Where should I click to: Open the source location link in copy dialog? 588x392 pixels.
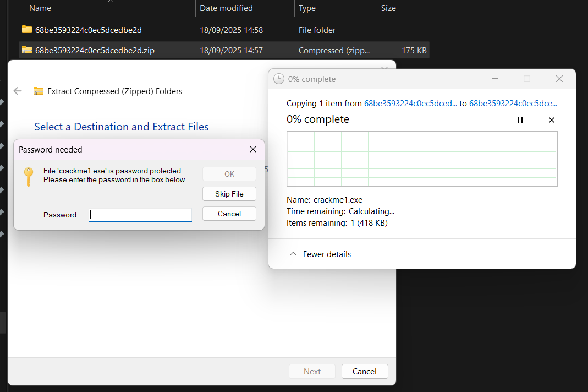tap(410, 104)
